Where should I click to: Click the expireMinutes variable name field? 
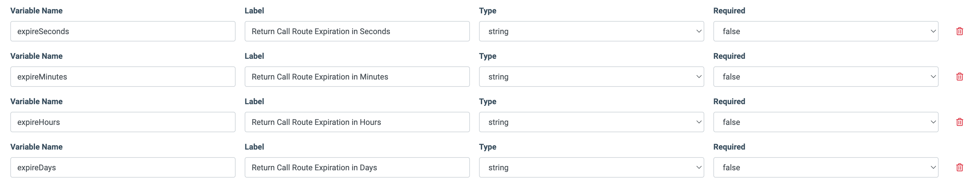point(122,76)
